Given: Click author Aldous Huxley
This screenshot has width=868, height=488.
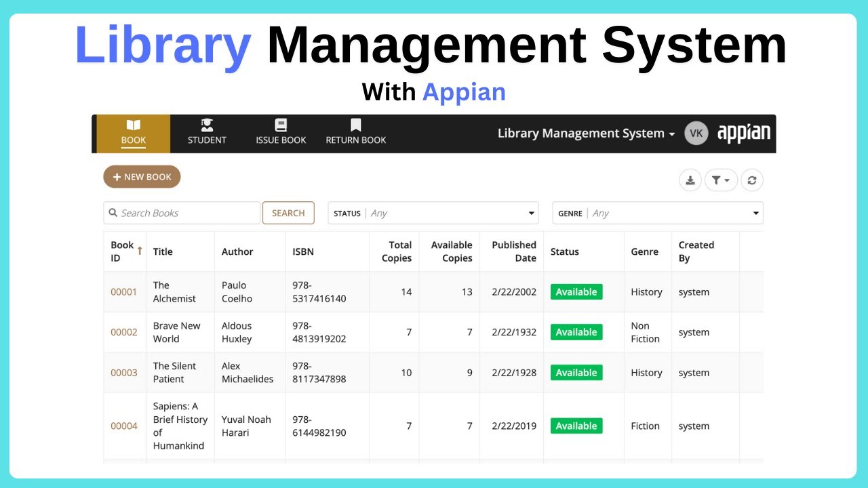Looking at the screenshot, I should pos(237,332).
